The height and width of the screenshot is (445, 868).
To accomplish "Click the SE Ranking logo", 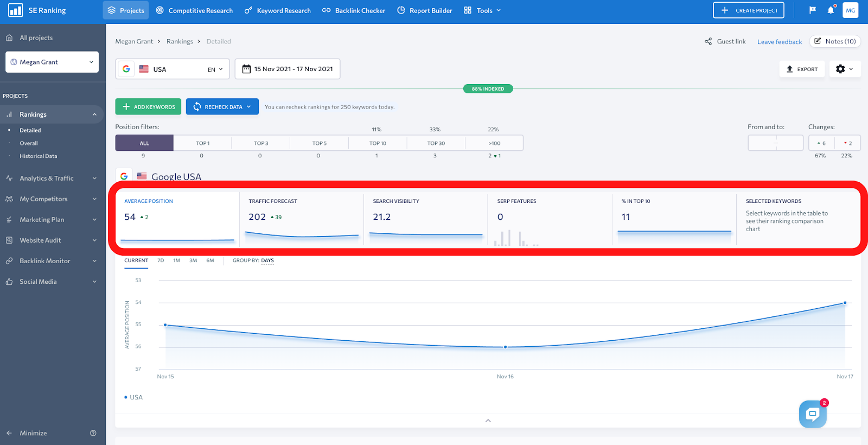I will (x=37, y=10).
